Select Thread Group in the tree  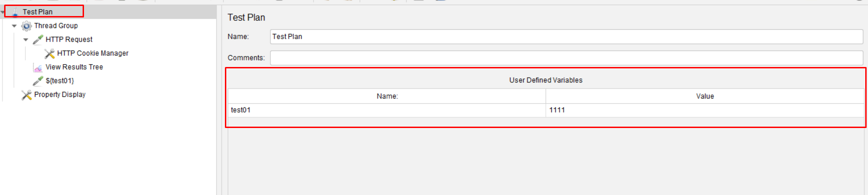click(56, 26)
